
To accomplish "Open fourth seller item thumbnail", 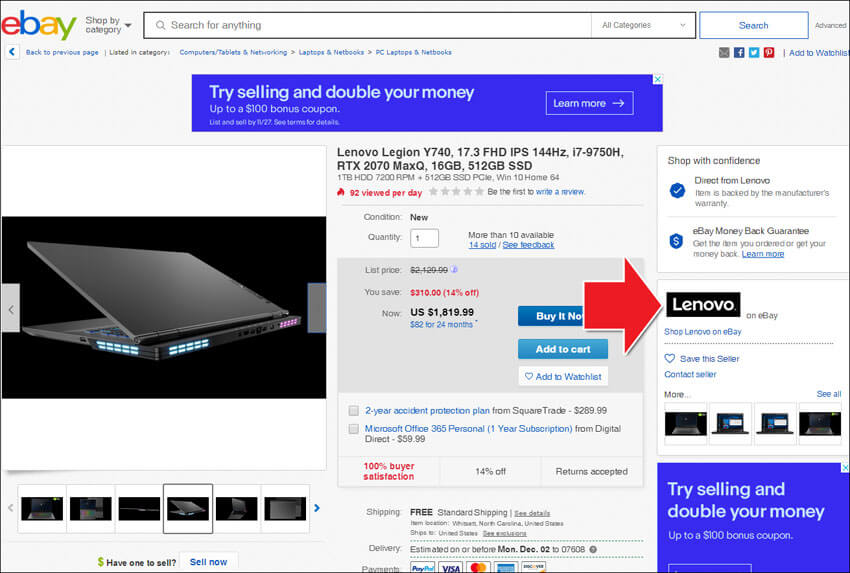I will click(x=820, y=424).
